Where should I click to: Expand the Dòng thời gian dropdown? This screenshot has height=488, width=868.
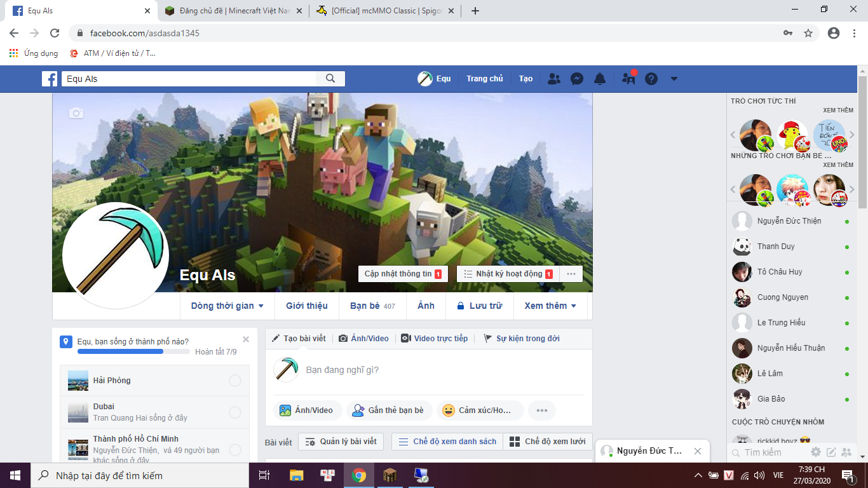[227, 306]
